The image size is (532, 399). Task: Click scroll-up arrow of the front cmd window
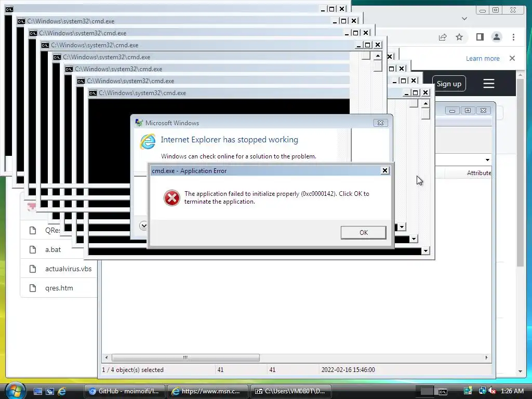pos(425,103)
